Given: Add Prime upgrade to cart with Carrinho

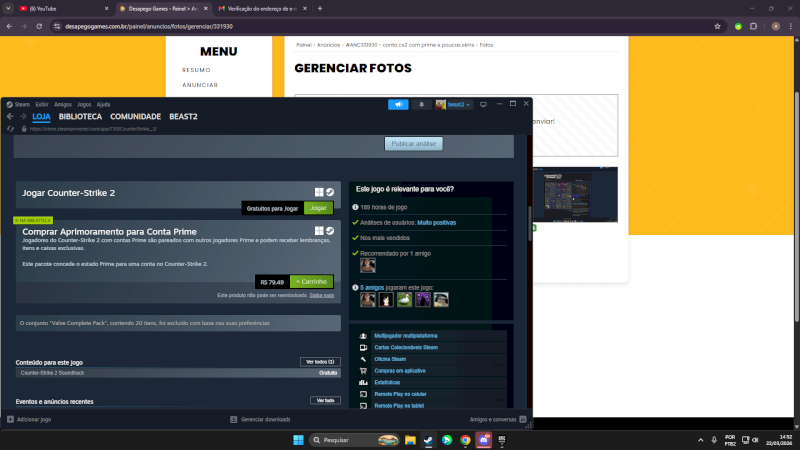Looking at the screenshot, I should [311, 282].
